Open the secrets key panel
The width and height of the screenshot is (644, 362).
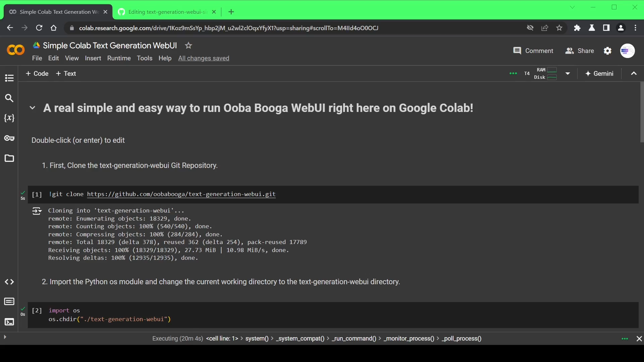click(9, 138)
